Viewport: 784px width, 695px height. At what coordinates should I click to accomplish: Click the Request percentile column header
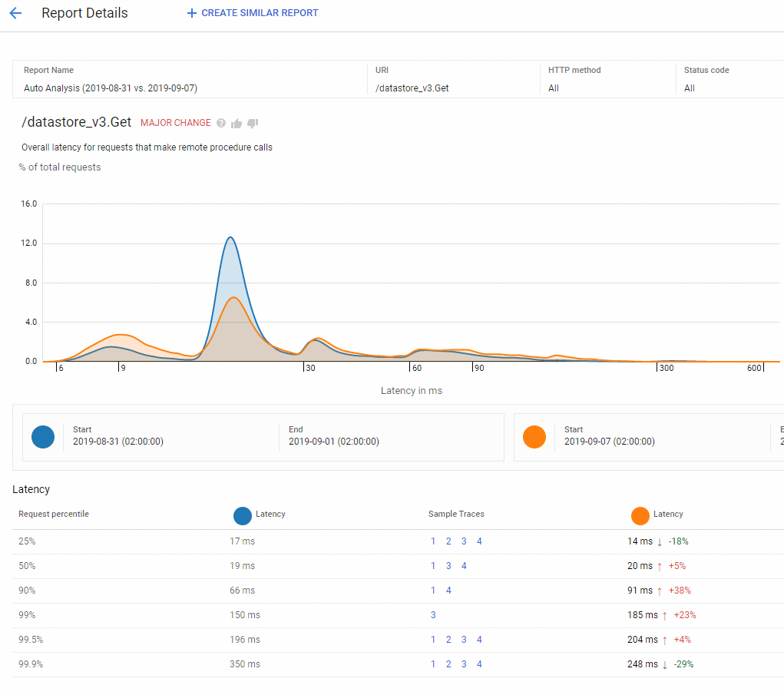[54, 514]
